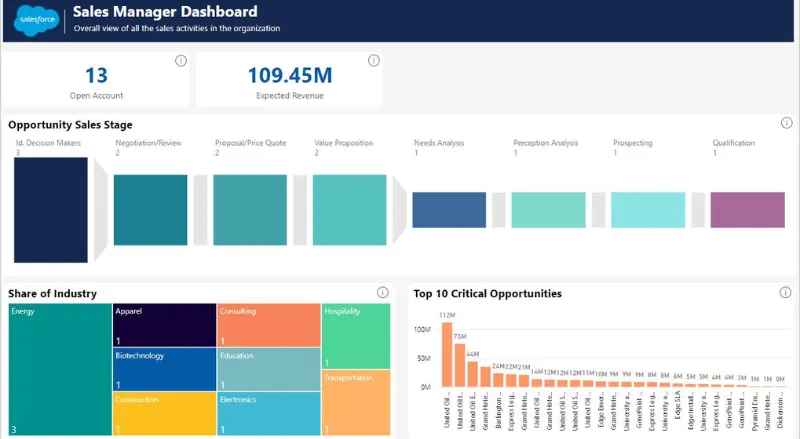
Task: Select the Hospitality treemap tile
Action: point(356,336)
